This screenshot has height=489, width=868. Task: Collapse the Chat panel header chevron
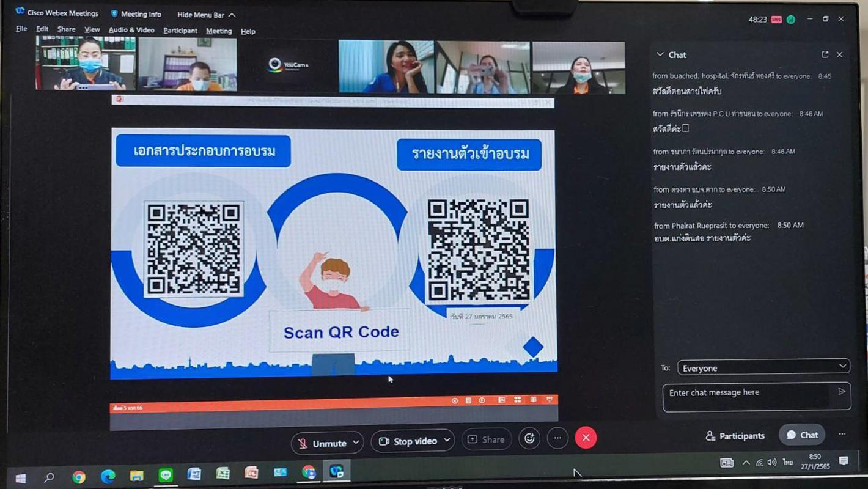pyautogui.click(x=660, y=54)
